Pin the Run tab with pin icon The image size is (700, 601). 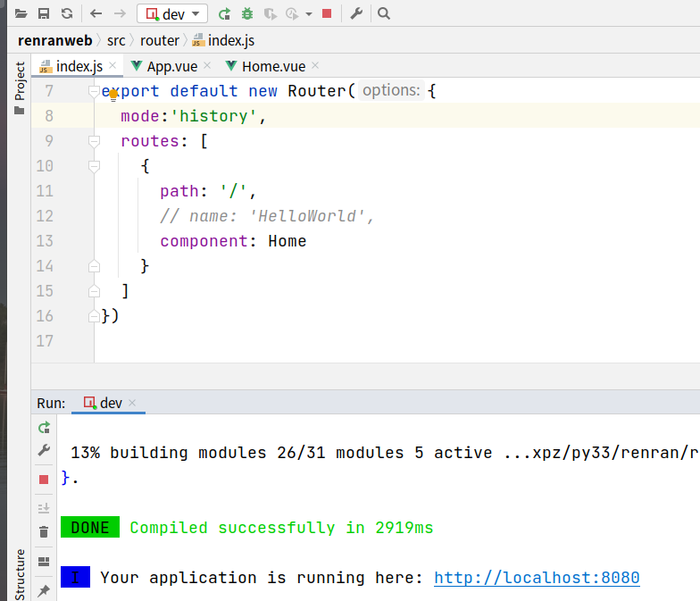[x=44, y=591]
